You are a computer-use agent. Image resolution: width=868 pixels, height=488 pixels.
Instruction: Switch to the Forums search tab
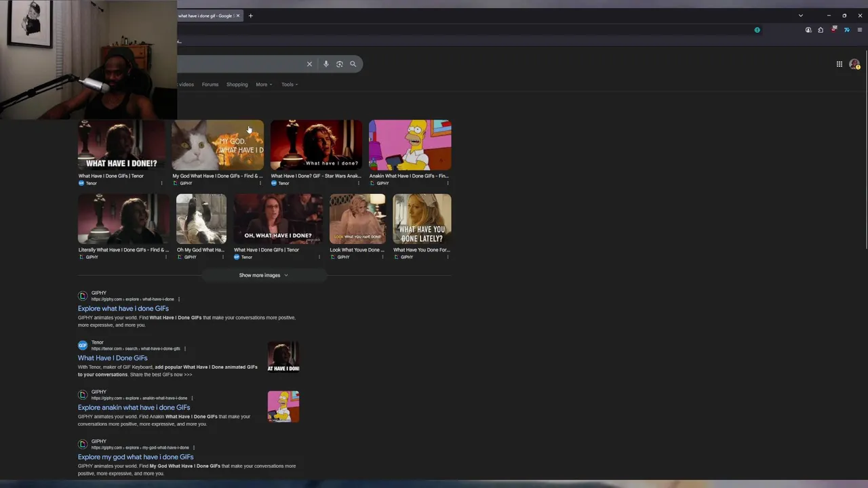coord(210,85)
